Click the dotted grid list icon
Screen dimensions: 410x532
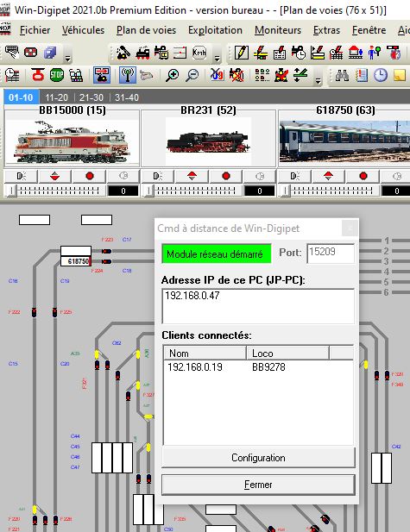coord(262,75)
